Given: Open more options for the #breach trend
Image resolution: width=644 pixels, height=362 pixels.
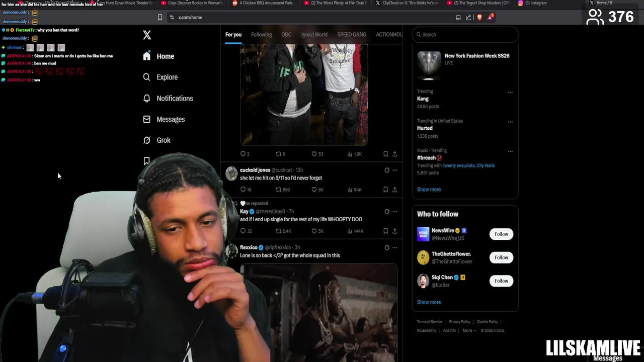Looking at the screenshot, I should tap(510, 151).
